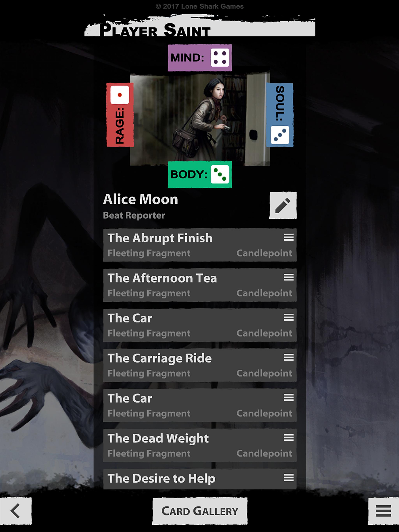This screenshot has height=532, width=399.
Task: Tap Alice Moon's character portrait
Action: tap(200, 120)
